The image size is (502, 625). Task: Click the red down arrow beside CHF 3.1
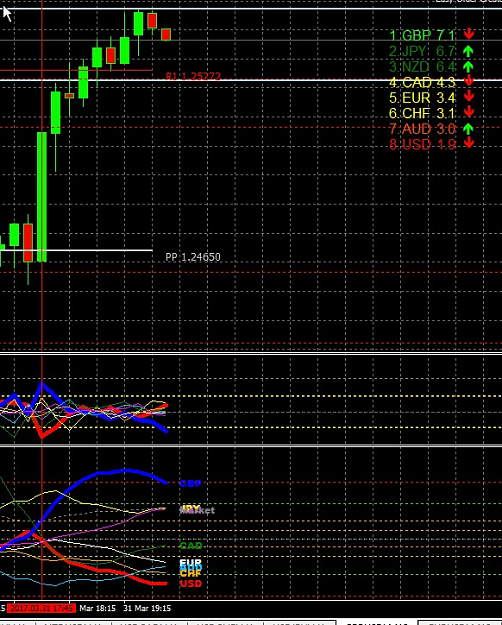469,112
